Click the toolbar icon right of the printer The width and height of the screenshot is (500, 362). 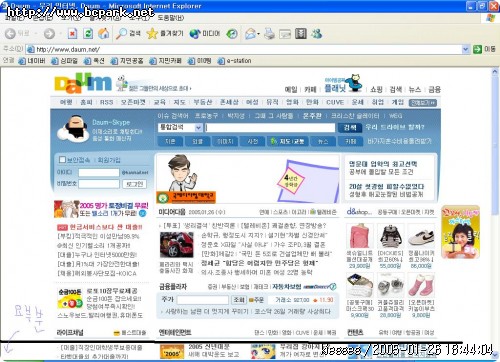point(285,34)
